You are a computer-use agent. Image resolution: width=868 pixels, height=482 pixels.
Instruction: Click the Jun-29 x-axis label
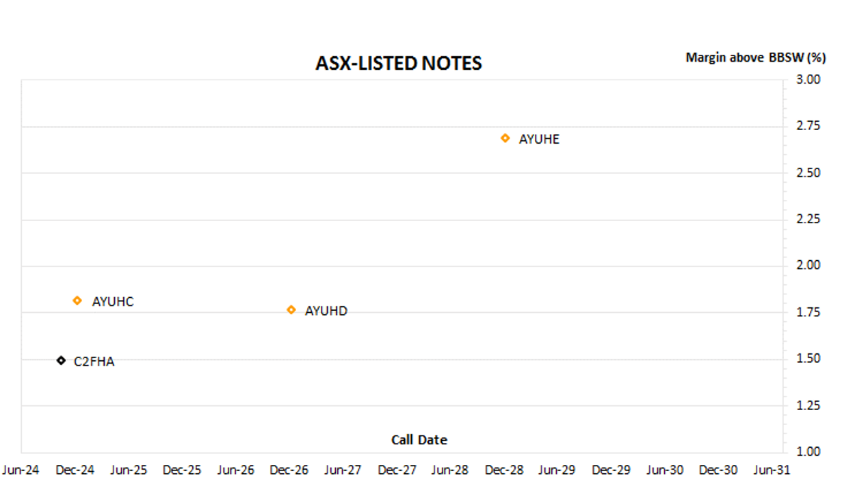point(557,470)
